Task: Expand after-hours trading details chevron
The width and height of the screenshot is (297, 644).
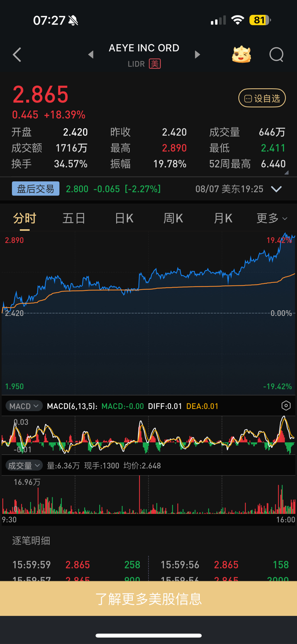Action: pos(276,189)
